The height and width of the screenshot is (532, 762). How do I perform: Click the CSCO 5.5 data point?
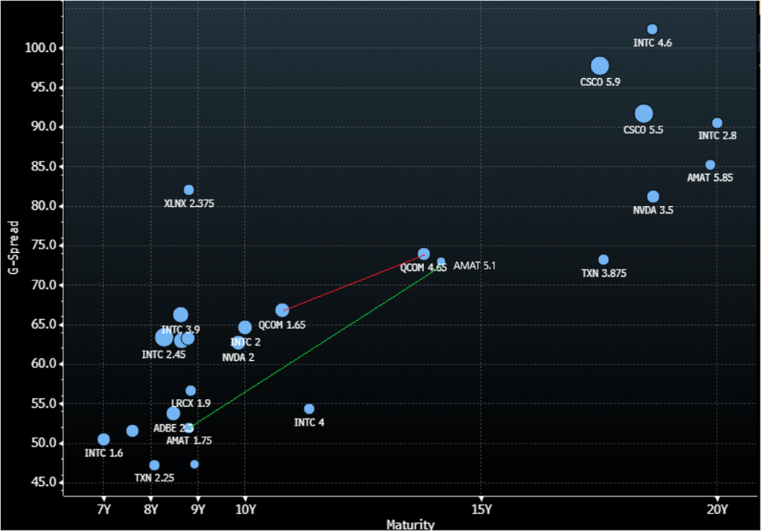(x=644, y=114)
